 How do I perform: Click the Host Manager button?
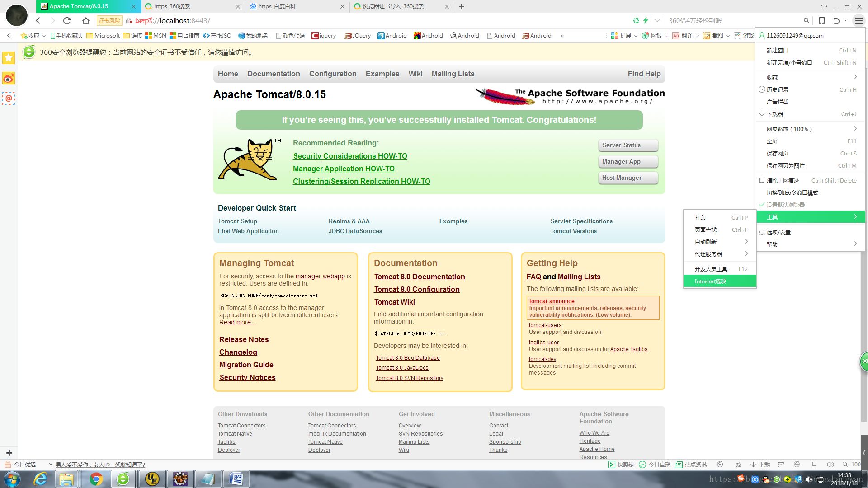pyautogui.click(x=628, y=178)
